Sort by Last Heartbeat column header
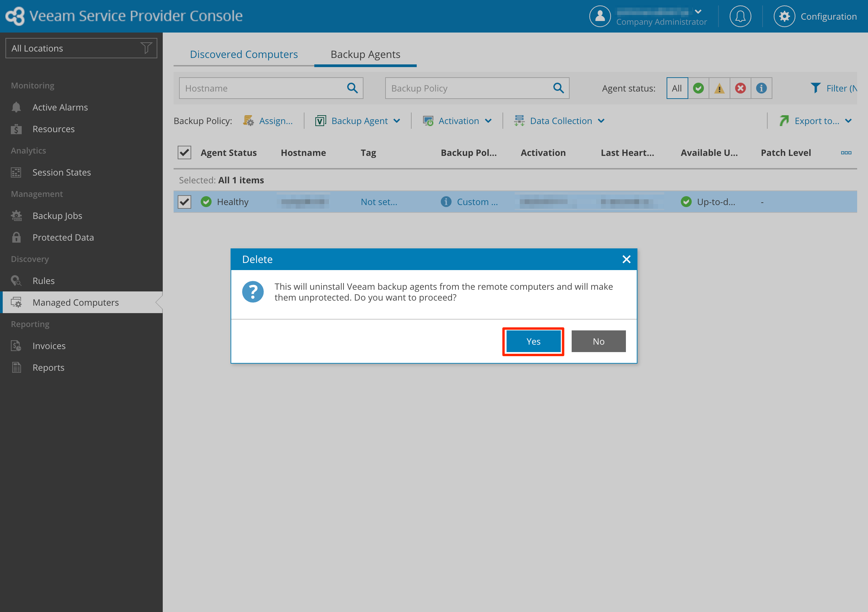 [x=627, y=152]
